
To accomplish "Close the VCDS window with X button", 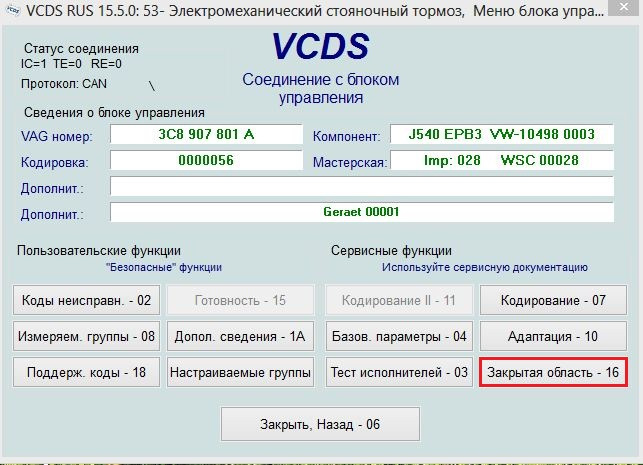I will point(623,7).
